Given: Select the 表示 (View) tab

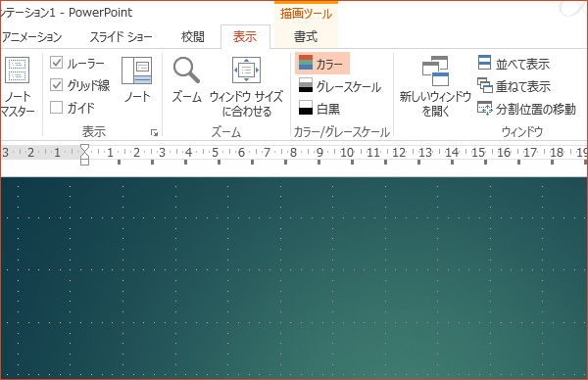Looking at the screenshot, I should pos(245,37).
